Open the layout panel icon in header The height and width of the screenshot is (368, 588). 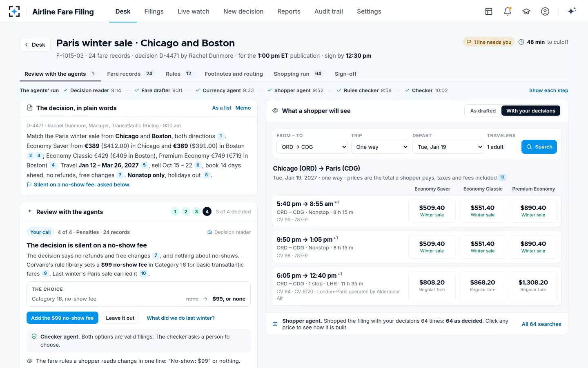click(489, 11)
